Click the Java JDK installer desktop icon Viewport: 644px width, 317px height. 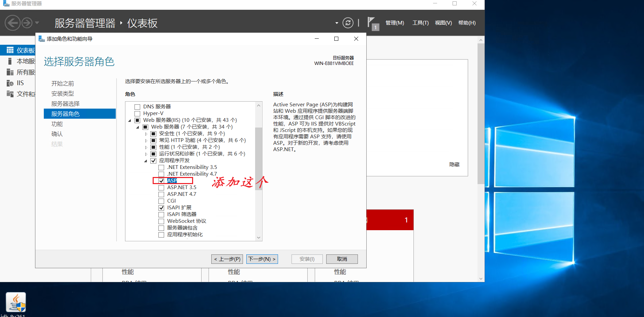point(16,302)
